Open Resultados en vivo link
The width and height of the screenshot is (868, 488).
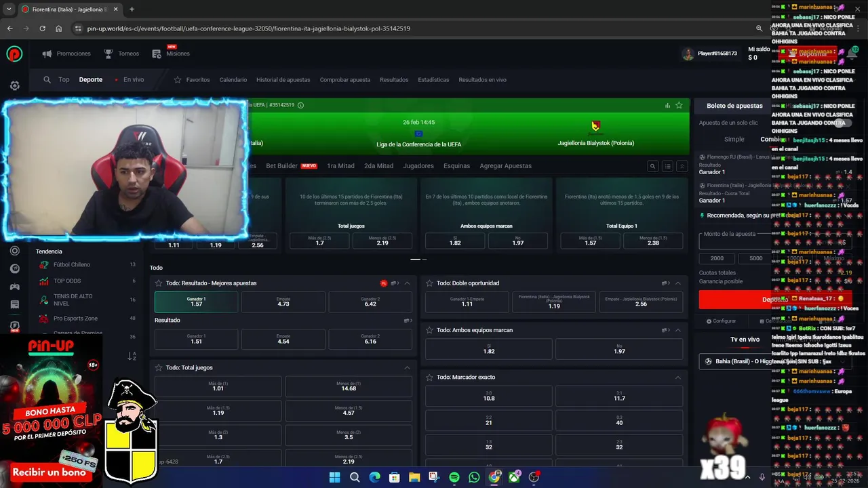(x=482, y=79)
